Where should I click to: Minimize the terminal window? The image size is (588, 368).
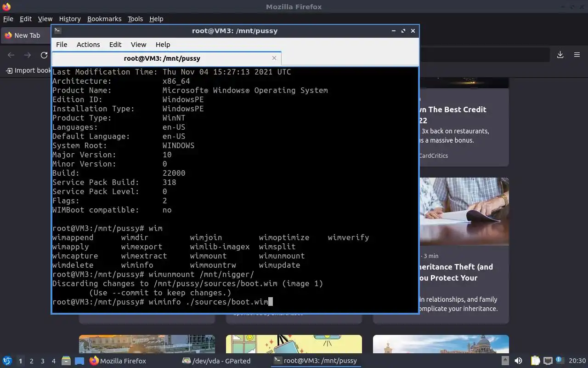[x=394, y=31]
